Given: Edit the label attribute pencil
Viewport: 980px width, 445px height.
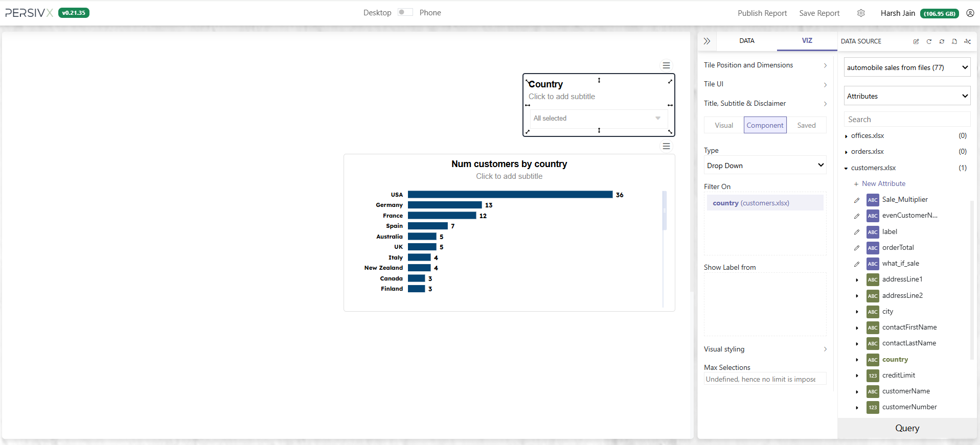Looking at the screenshot, I should pyautogui.click(x=857, y=232).
